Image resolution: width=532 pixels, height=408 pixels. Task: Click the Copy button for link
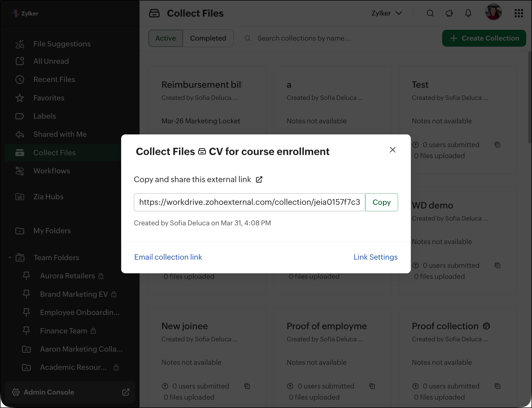(381, 202)
